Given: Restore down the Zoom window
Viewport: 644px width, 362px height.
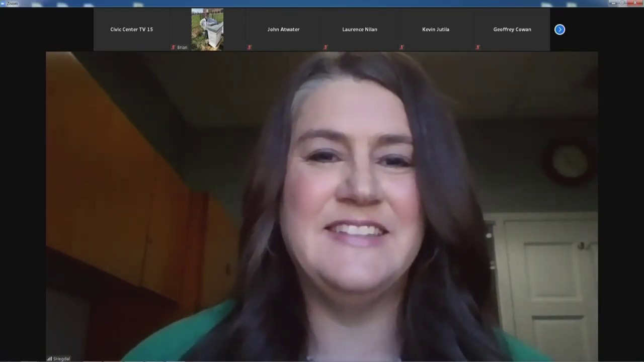Looking at the screenshot, I should click(622, 3).
